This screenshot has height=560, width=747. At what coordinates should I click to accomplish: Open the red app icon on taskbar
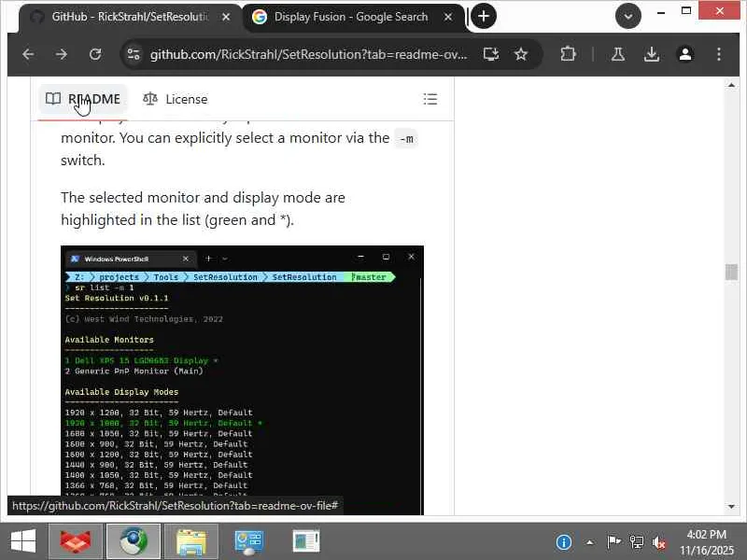pos(76,541)
